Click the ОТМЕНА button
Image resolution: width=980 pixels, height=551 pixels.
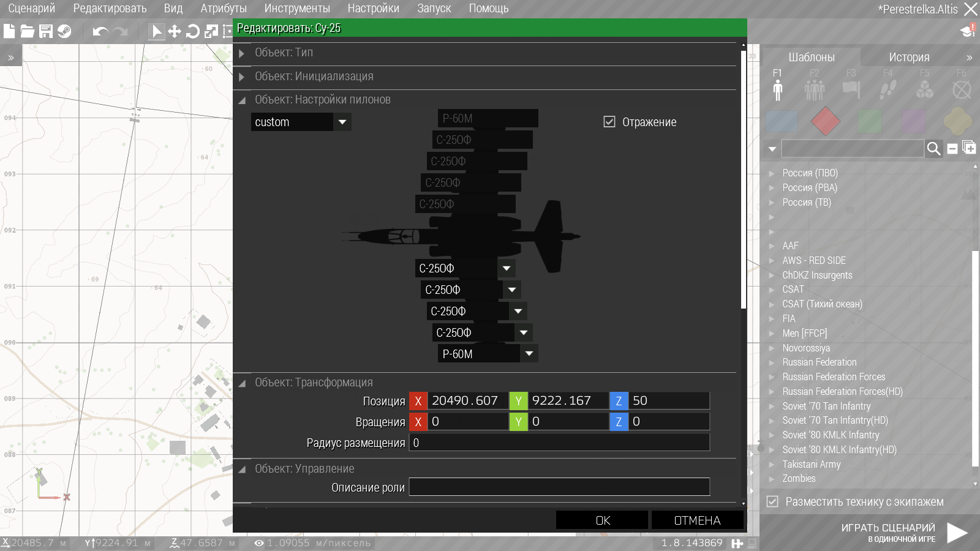[x=697, y=520]
